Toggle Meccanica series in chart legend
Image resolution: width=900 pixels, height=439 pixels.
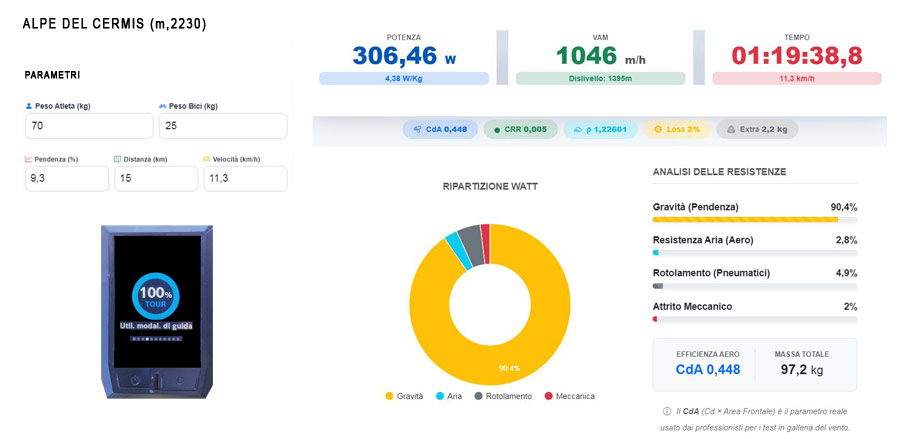(x=569, y=396)
